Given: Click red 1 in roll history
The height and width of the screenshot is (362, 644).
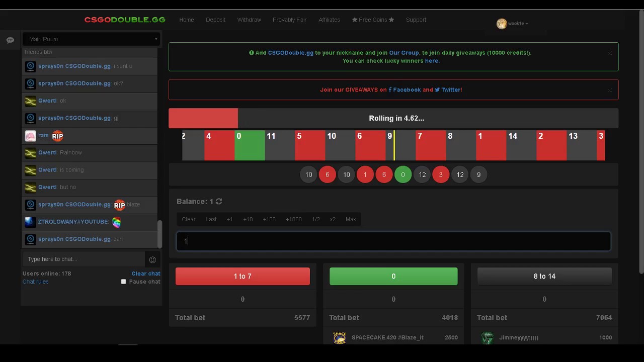Looking at the screenshot, I should 365,174.
